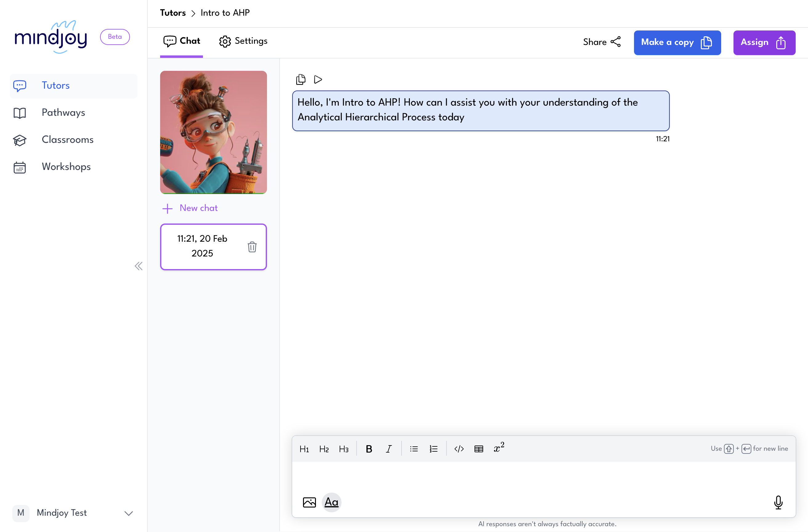Insert a code block
The image size is (808, 532).
point(459,449)
